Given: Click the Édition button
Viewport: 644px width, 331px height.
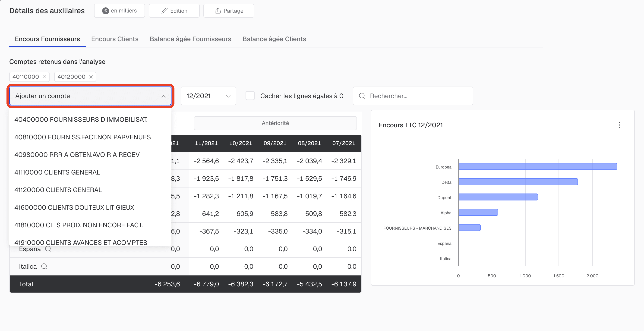Looking at the screenshot, I should click(174, 11).
